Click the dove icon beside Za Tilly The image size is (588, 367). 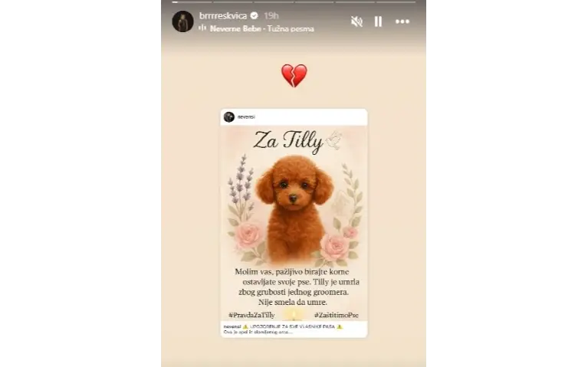(334, 140)
